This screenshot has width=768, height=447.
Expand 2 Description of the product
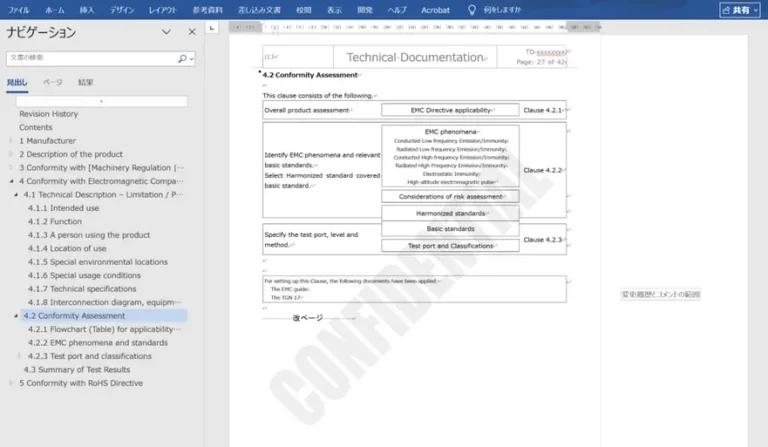[11, 154]
